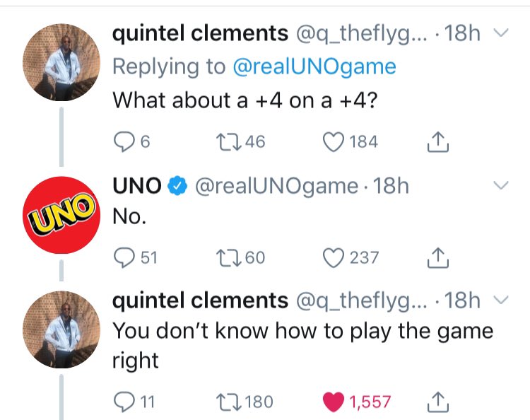
Task: Open the options chevron on the first tweet
Action: (500, 33)
